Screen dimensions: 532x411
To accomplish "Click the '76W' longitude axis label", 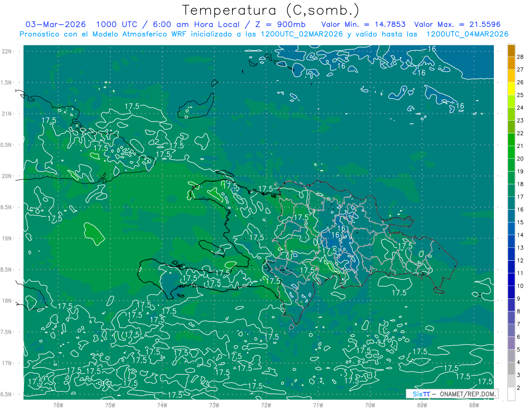I will point(58,405).
